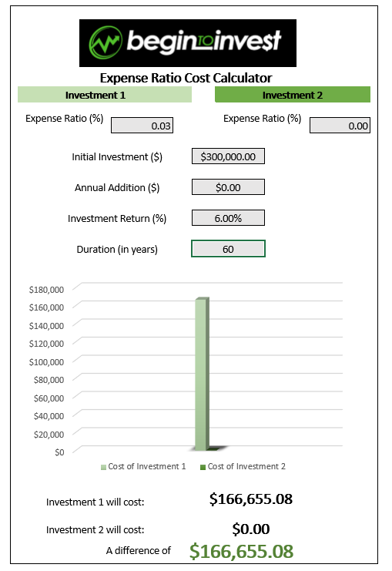Click the Initial Investment $300,000.00 field
This screenshot has height=571, width=392.
click(x=228, y=156)
